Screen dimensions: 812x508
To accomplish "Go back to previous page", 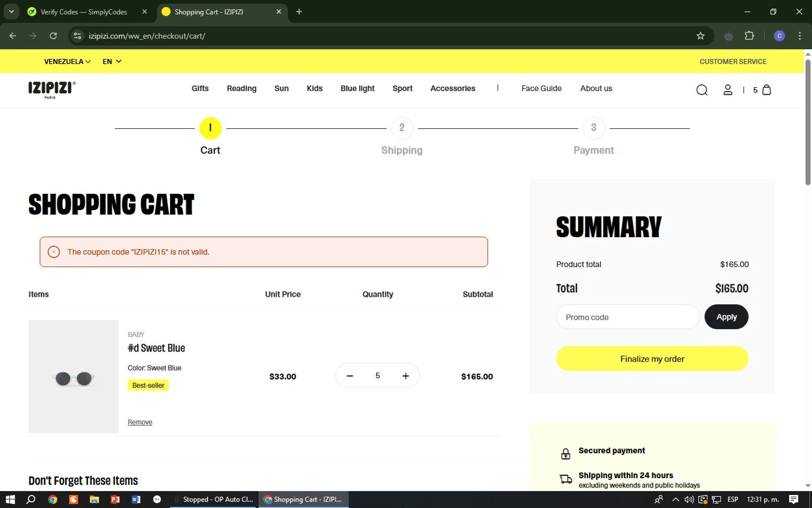I will point(13,36).
